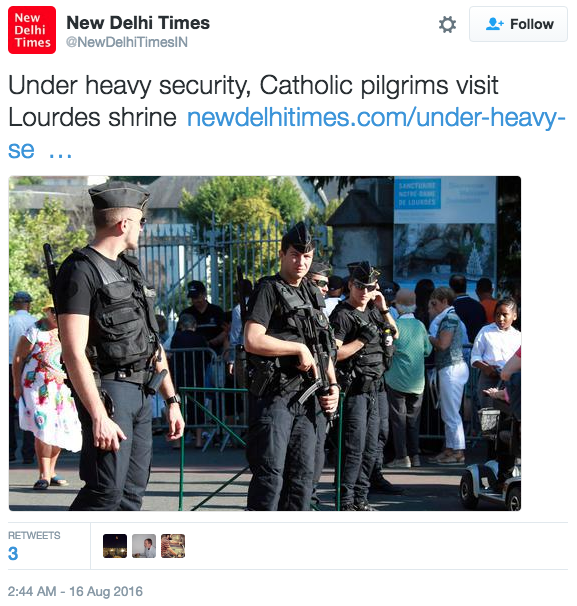
Task: Open the 2:44 AM - 16 Aug 2016 timestamp
Action: click(x=75, y=591)
